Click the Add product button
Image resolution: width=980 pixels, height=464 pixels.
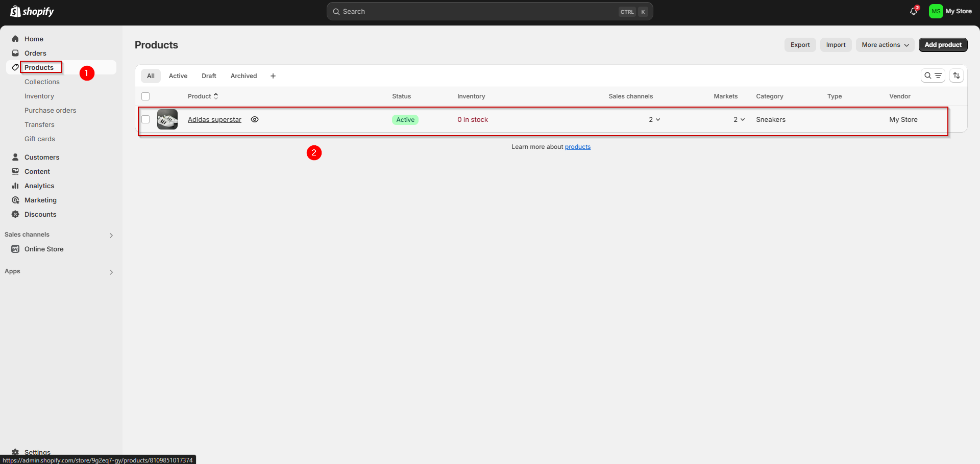click(943, 45)
